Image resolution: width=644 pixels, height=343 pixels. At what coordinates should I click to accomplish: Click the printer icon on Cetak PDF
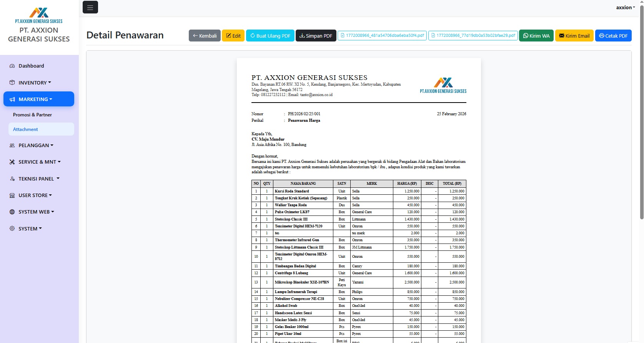click(x=602, y=36)
